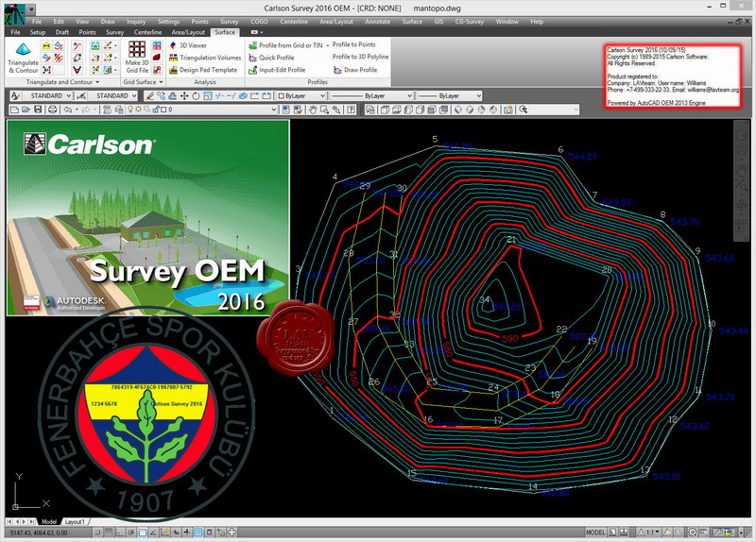Expand the Triangulate and Contour panel
Image resolution: width=756 pixels, height=542 pixels.
click(62, 82)
